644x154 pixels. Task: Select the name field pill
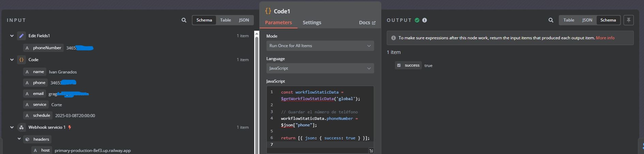34,72
